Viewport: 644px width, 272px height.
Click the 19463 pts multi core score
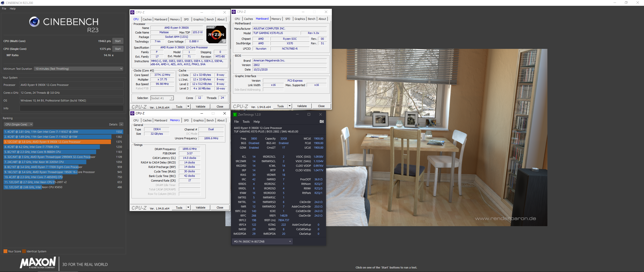104,41
